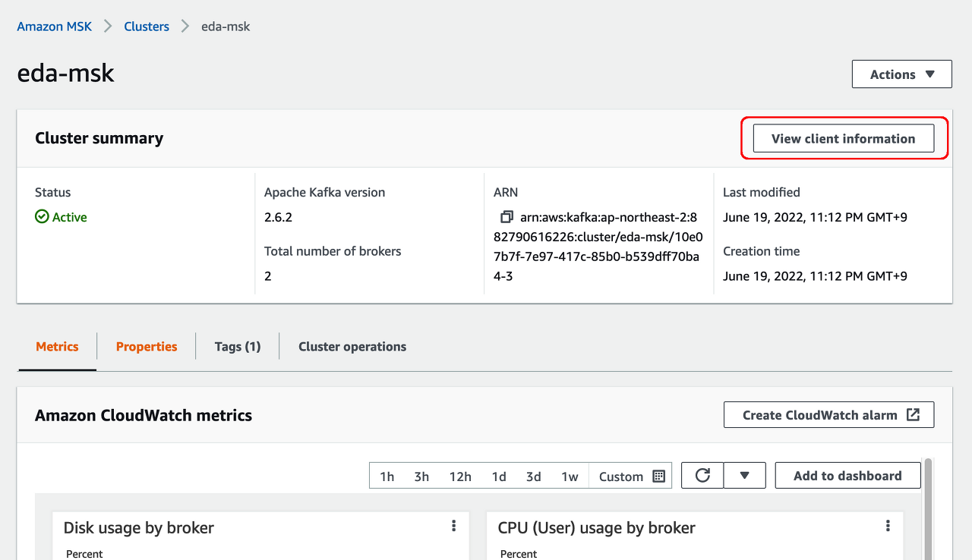The width and height of the screenshot is (972, 560).
Task: Click Create CloudWatch alarm button
Action: point(828,415)
